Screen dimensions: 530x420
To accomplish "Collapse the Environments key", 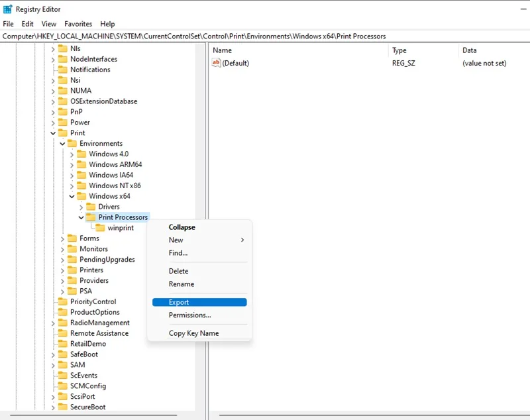I will click(62, 144).
